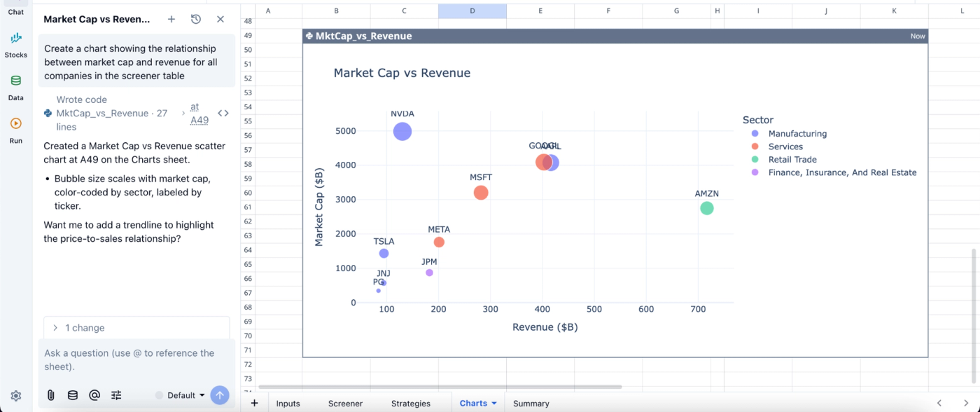Click the AMZN bubble in the chart
The width and height of the screenshot is (980, 412).
coord(707,208)
